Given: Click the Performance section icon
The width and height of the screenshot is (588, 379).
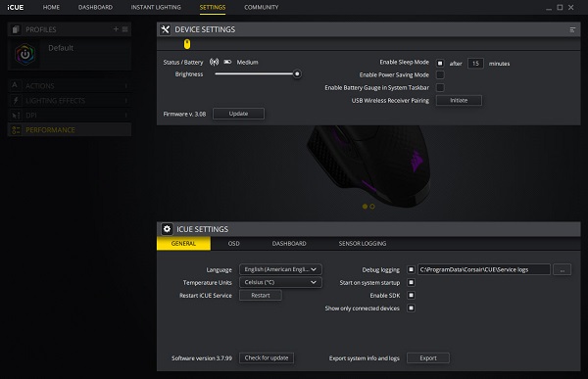Looking at the screenshot, I should [16, 130].
